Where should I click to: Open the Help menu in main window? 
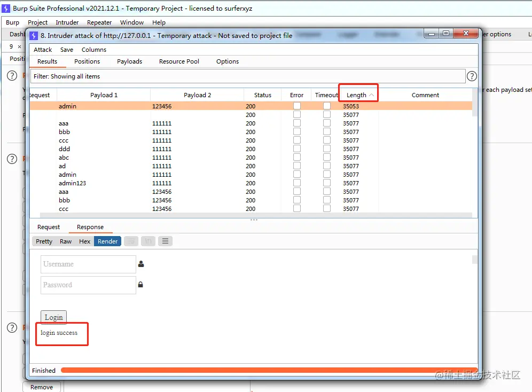[159, 22]
